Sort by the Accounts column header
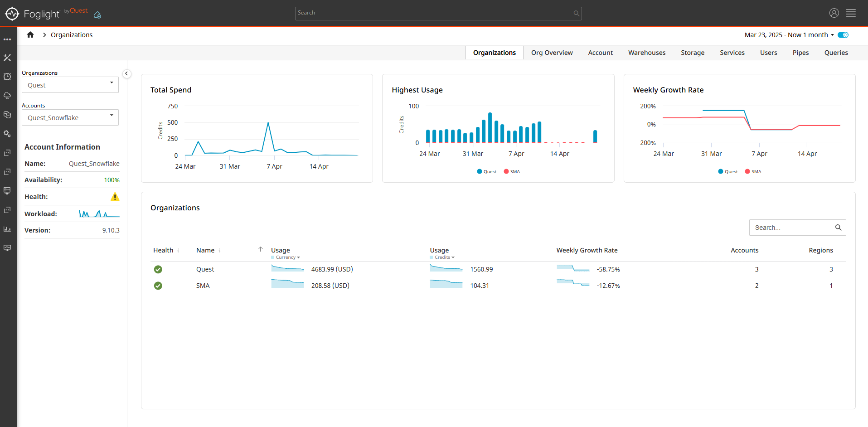 tap(744, 250)
